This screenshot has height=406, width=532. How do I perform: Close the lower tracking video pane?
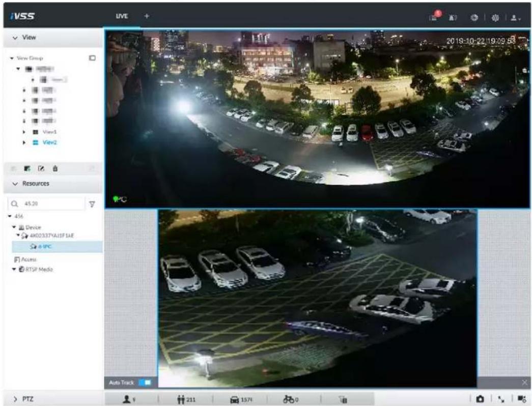[x=524, y=383]
